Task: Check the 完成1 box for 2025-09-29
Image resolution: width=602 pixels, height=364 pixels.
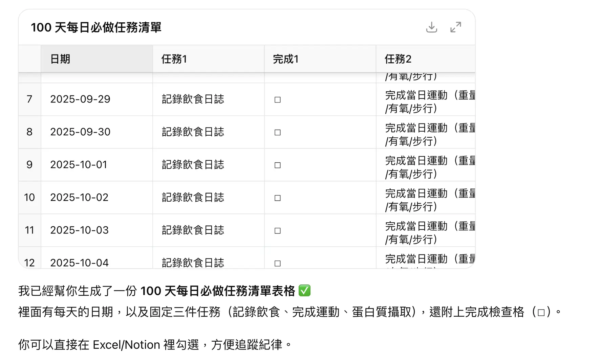Action: click(x=277, y=100)
